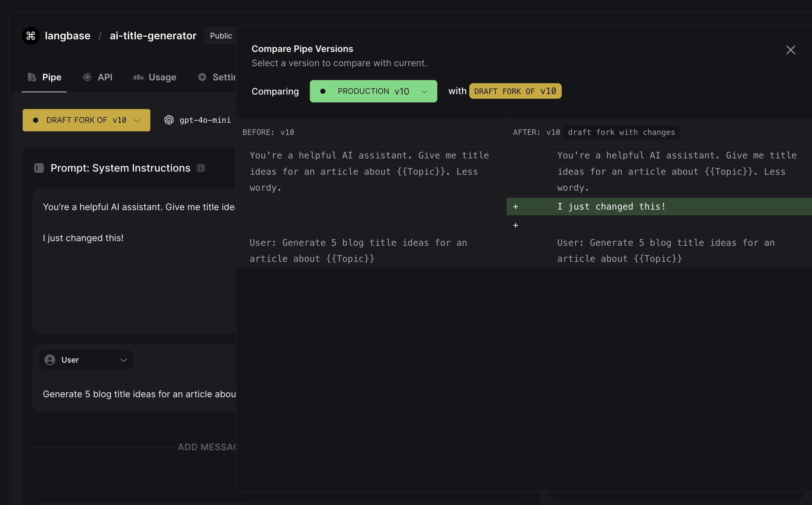Click into the system instructions text area
Screen dimensions: 812x505
[x=134, y=261]
